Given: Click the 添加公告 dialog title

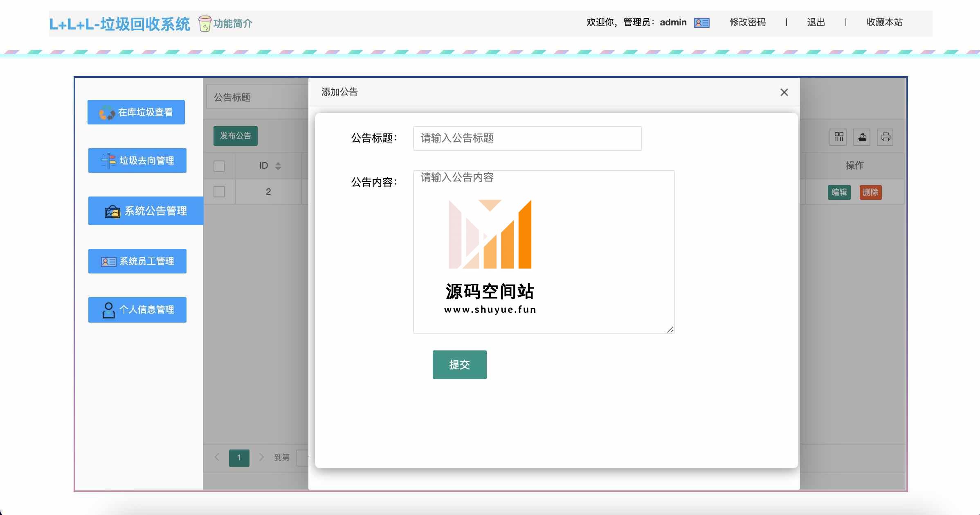Looking at the screenshot, I should click(339, 92).
